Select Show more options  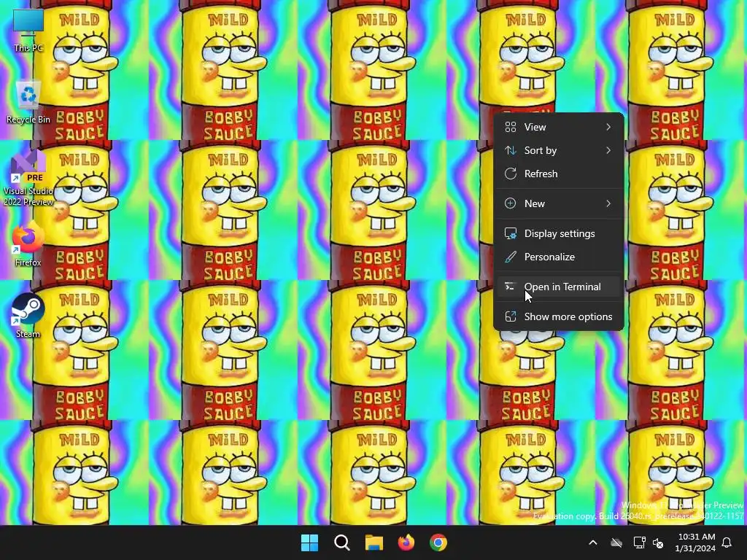558,317
